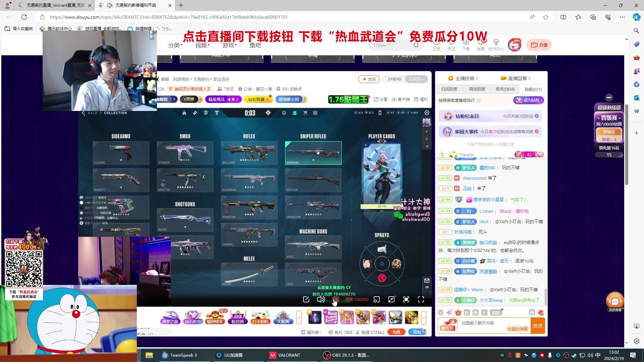This screenshot has width=644, height=362.
Task: Open OBS 29.1.3 from the taskbar
Action: [x=346, y=355]
